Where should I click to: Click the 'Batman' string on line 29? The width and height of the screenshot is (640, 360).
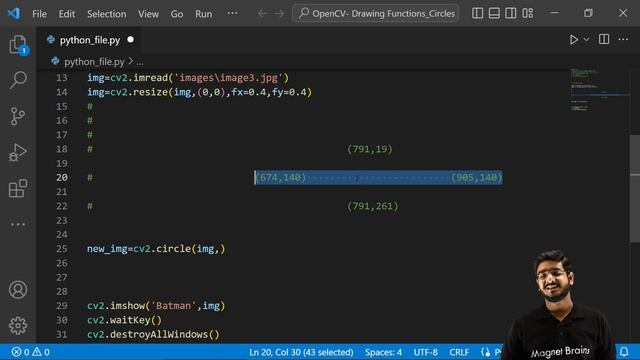[173, 306]
